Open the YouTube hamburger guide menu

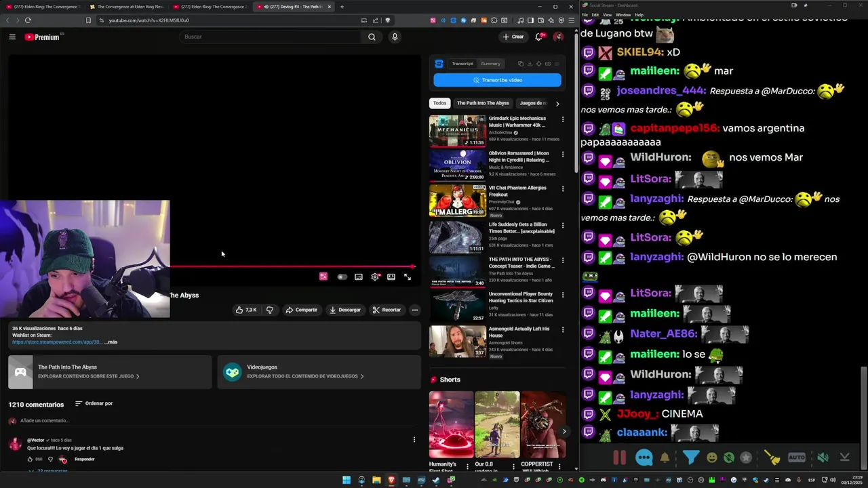[12, 37]
